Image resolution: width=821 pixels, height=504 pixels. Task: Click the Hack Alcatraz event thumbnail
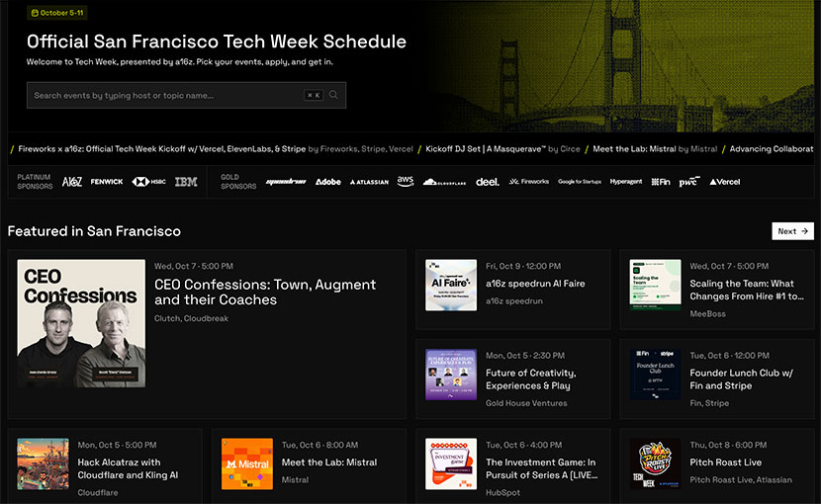click(x=43, y=464)
